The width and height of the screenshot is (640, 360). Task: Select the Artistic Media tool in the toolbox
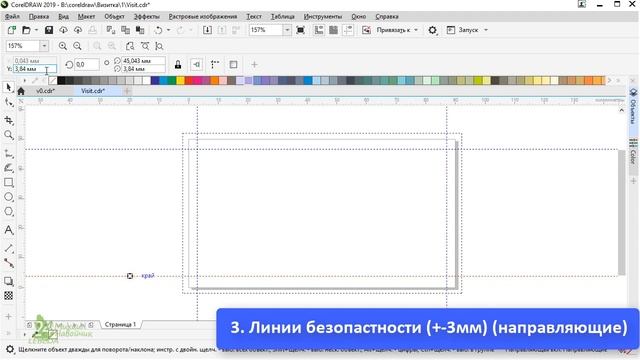(9, 168)
